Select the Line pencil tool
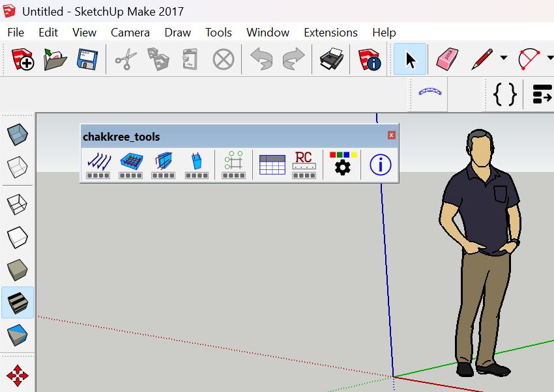Screen dimensions: 554x392 pyautogui.click(x=482, y=59)
